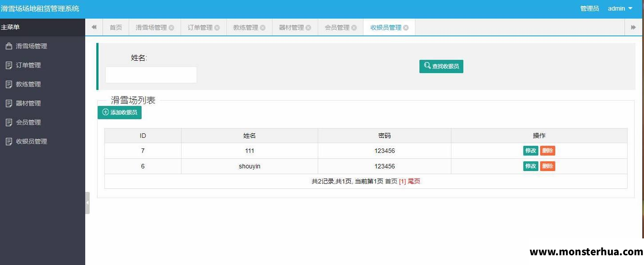The width and height of the screenshot is (644, 265).
Task: Click password cell in shouyin row
Action: coord(384,166)
